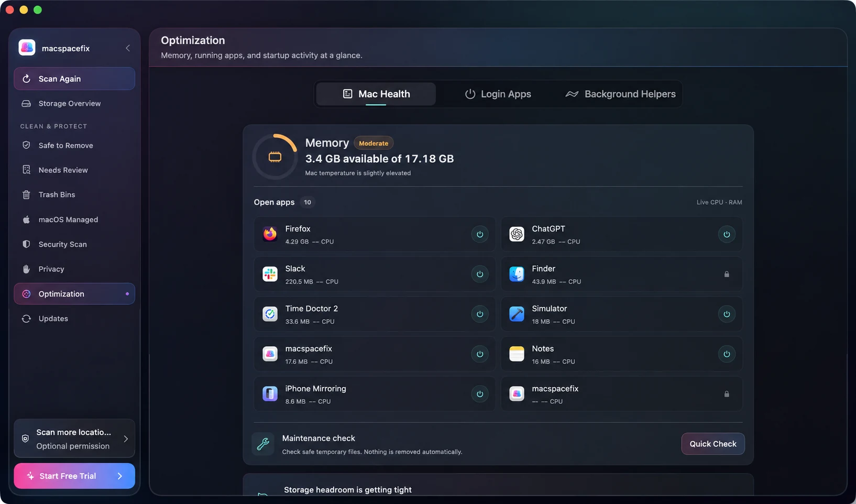The width and height of the screenshot is (856, 504).
Task: Click the ChatGPT app icon
Action: [x=517, y=234]
